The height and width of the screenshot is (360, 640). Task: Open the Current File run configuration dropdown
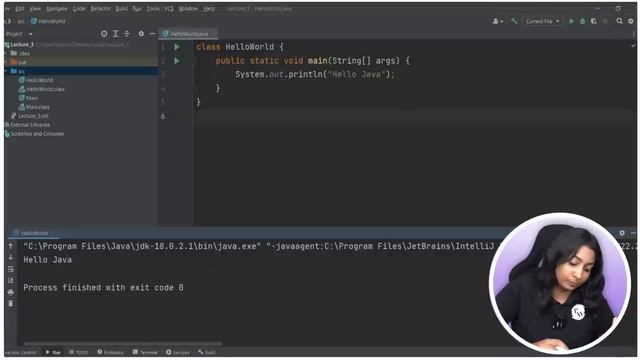[x=542, y=21]
